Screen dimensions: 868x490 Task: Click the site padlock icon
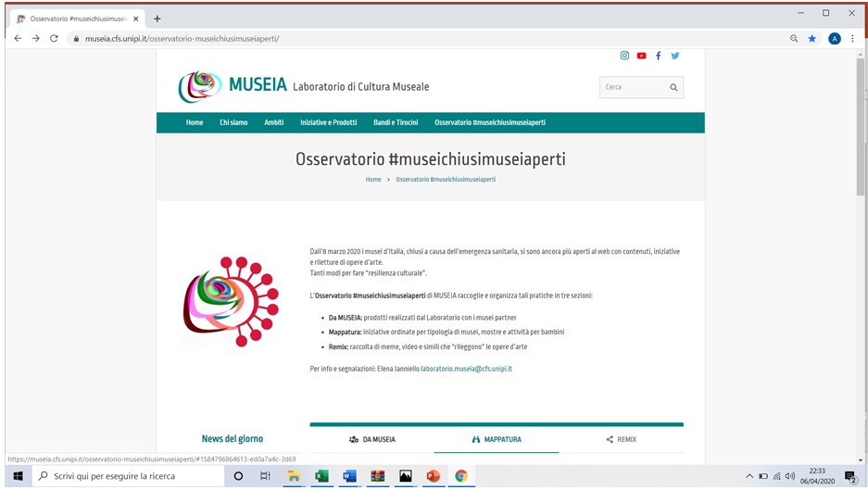76,39
